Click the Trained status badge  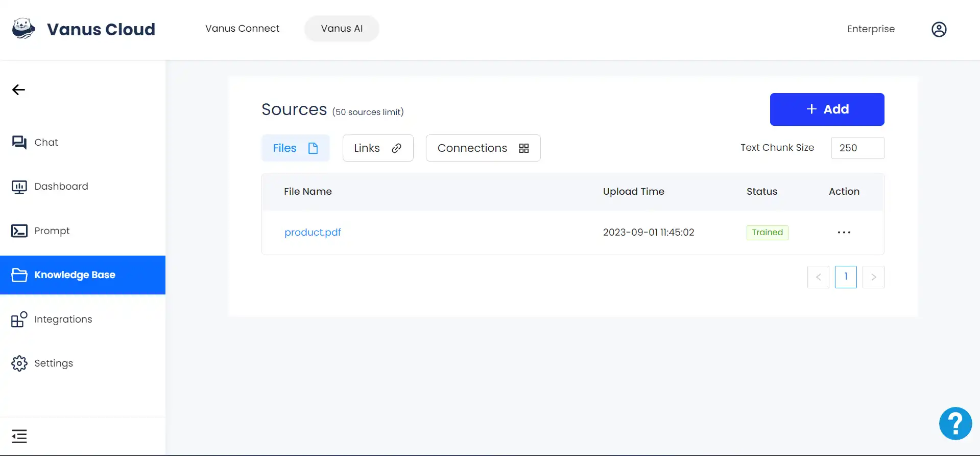click(767, 233)
